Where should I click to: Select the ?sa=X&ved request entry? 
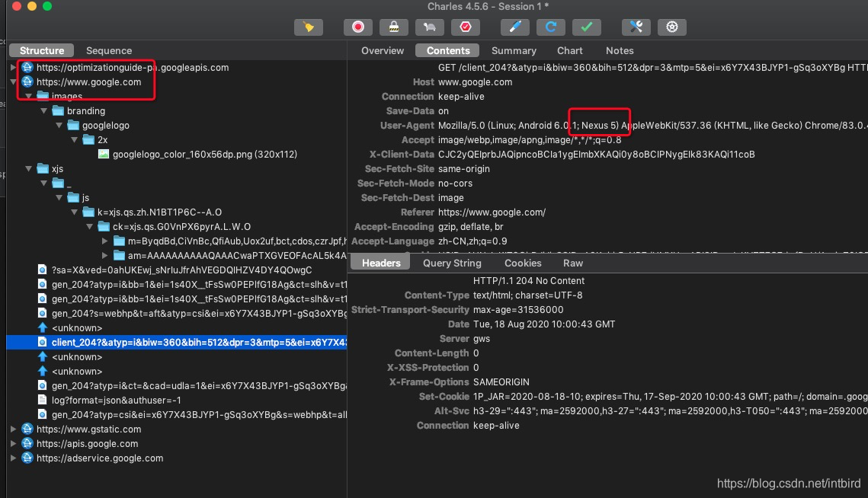coord(181,270)
